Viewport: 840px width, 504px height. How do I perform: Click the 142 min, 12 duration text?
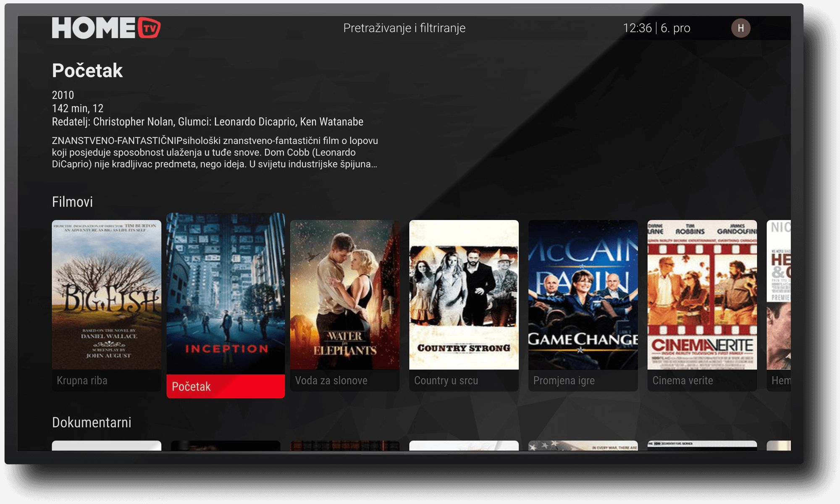pos(78,109)
